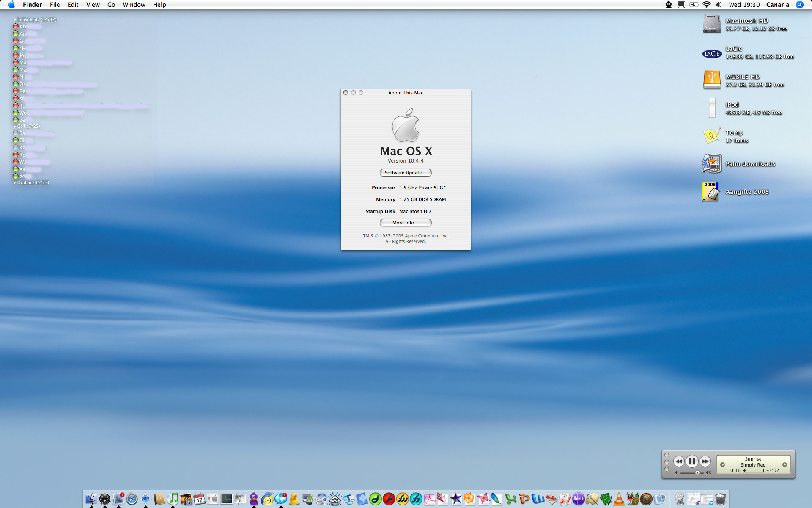Open the Canaria user switching menu
Screen dimensions: 812x508
coord(778,5)
